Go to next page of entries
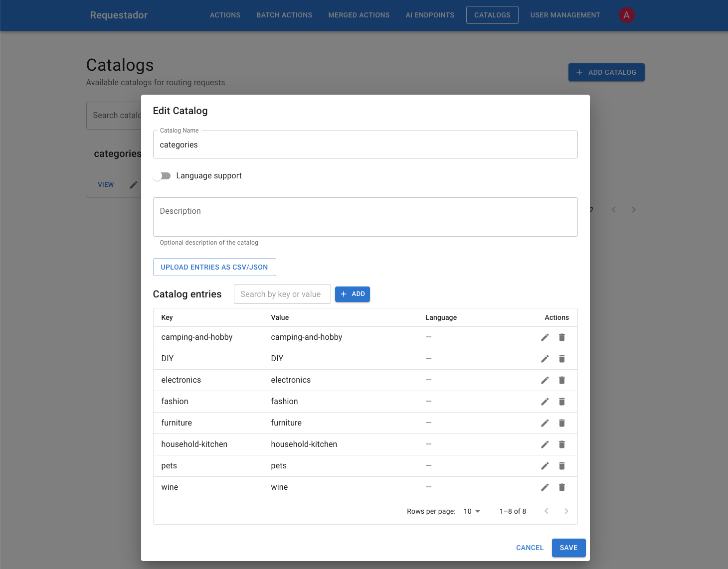The image size is (728, 569). click(x=566, y=511)
